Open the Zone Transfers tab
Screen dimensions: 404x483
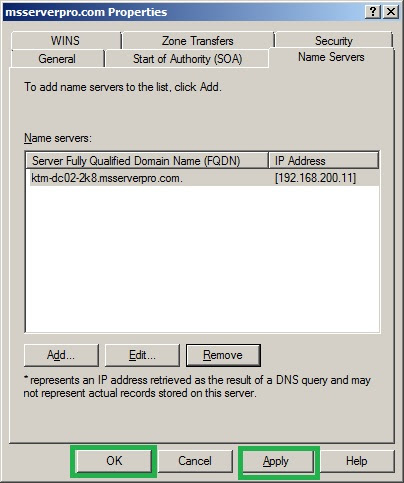point(198,41)
